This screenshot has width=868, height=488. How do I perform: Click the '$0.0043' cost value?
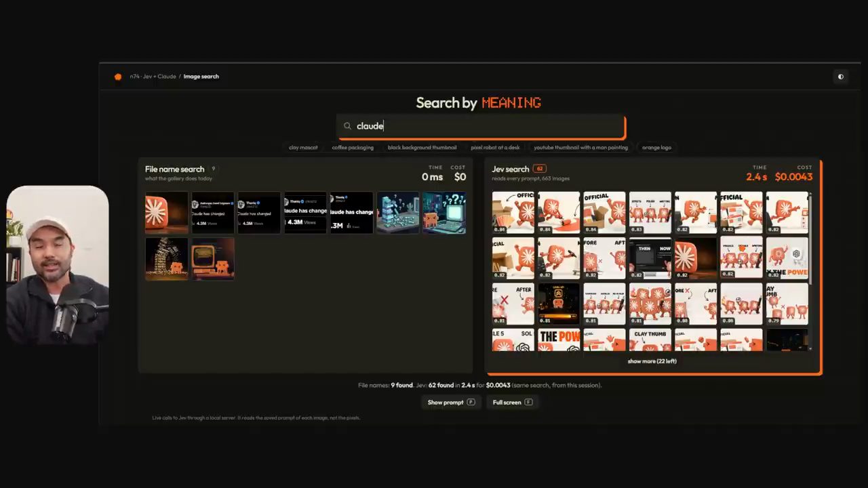[793, 177]
